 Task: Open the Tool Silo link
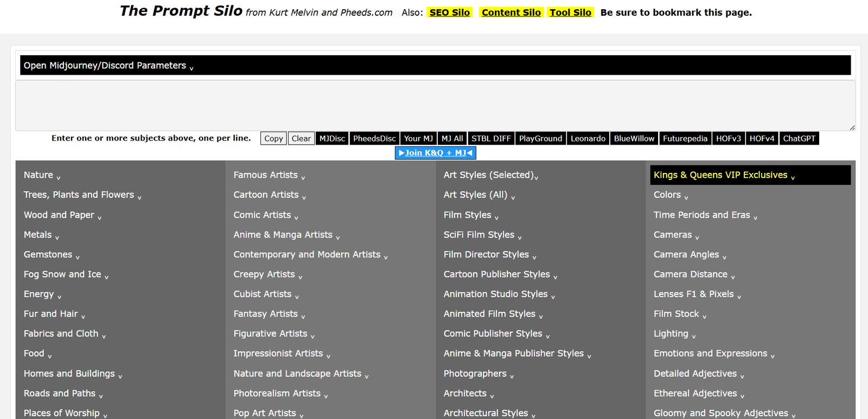(x=570, y=12)
